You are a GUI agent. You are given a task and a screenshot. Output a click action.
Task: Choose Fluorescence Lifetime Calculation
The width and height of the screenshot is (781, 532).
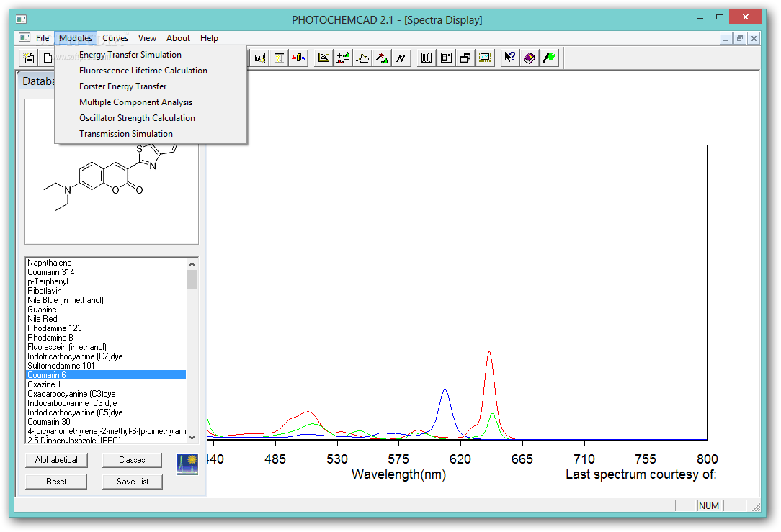click(x=151, y=71)
